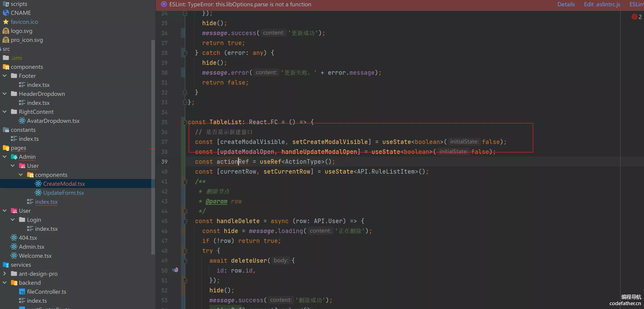The width and height of the screenshot is (644, 309).
Task: Select the logo.svg file icon
Action: point(6,31)
